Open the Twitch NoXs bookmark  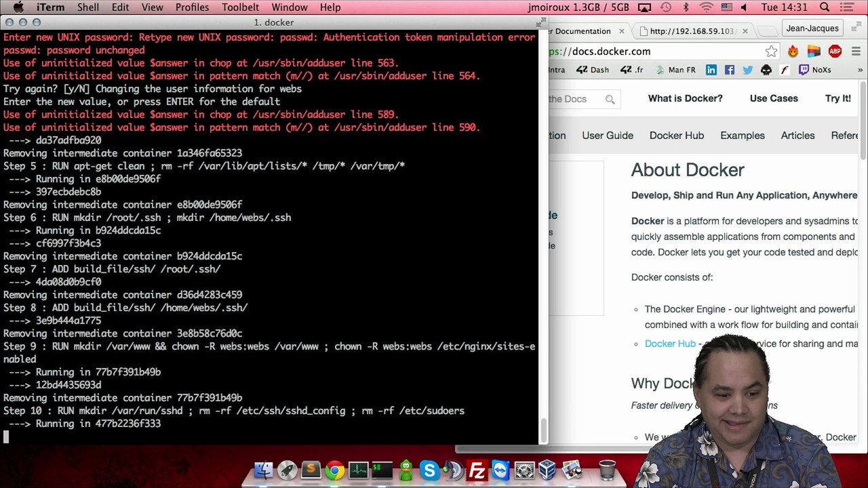pyautogui.click(x=814, y=70)
